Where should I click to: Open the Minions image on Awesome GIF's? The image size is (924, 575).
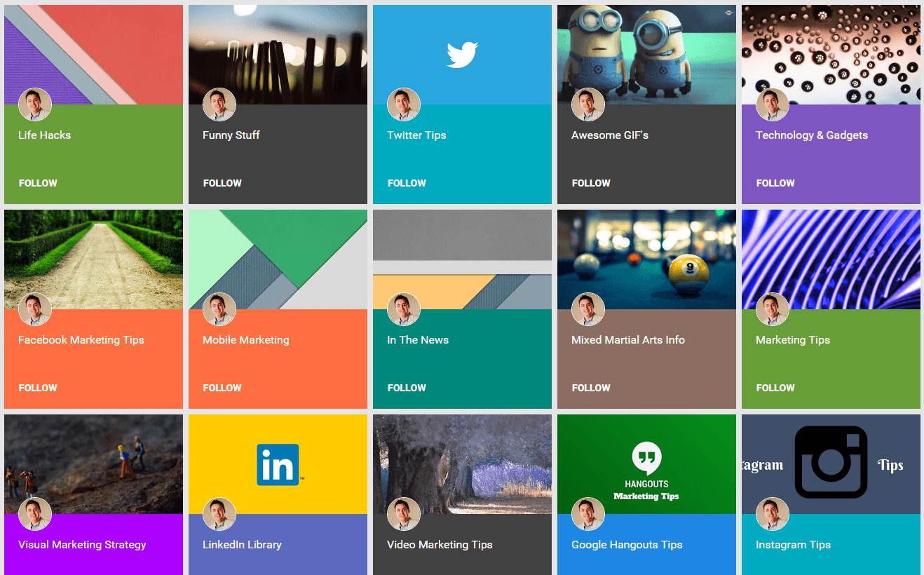coord(646,49)
